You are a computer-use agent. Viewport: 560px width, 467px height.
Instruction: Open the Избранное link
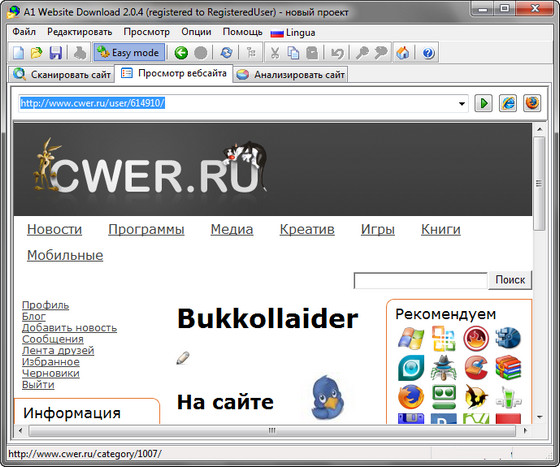tap(51, 362)
